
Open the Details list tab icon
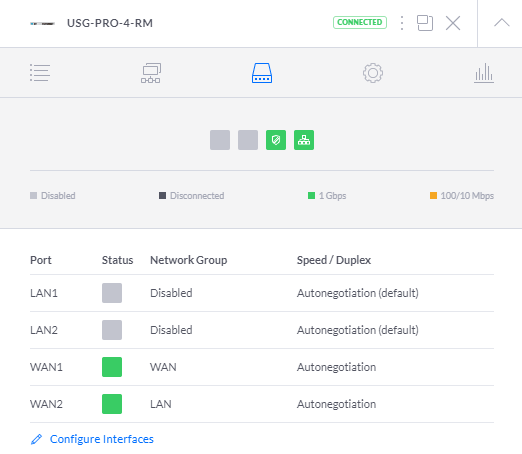coord(40,73)
